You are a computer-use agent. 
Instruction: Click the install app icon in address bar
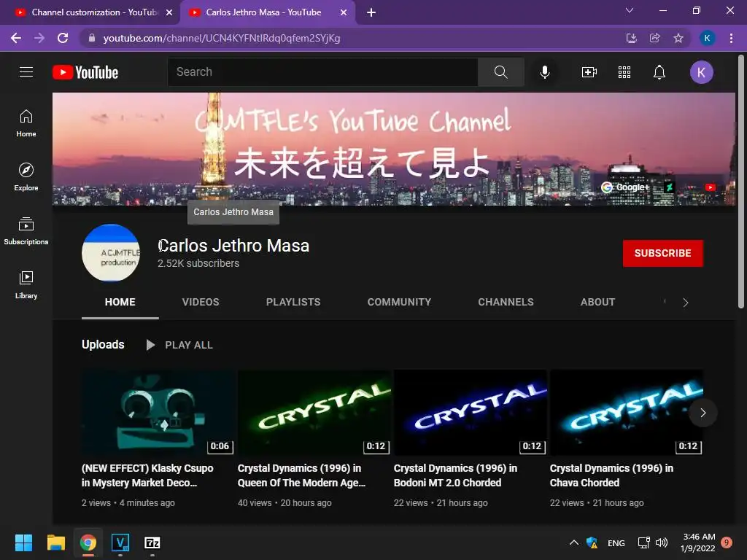tap(631, 38)
